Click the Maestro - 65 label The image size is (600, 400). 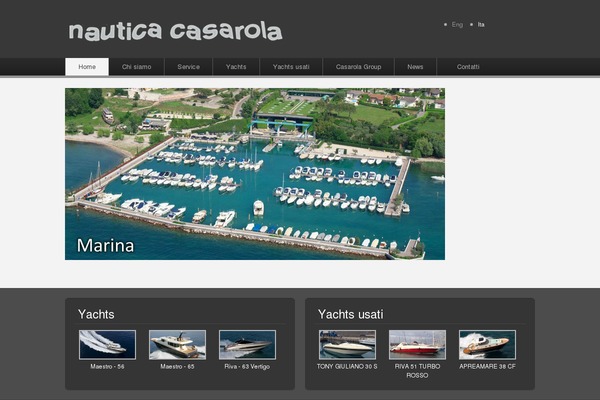pos(177,366)
